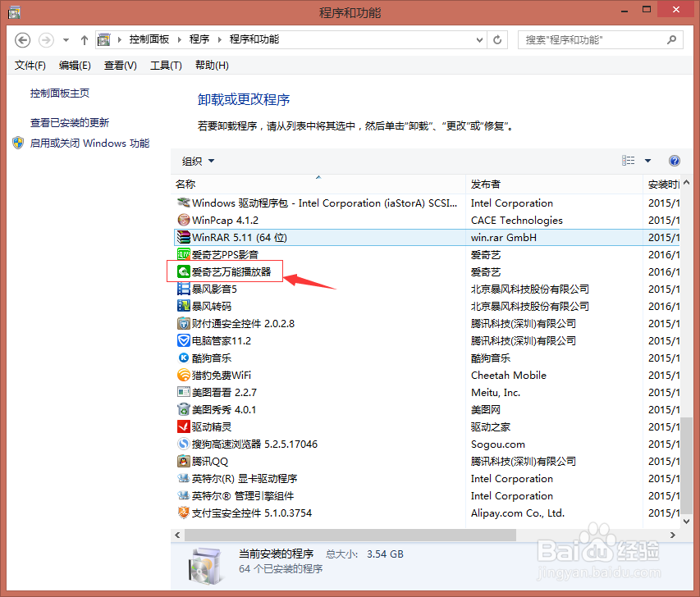Click the vertical scrollbar thumb

click(x=687, y=466)
